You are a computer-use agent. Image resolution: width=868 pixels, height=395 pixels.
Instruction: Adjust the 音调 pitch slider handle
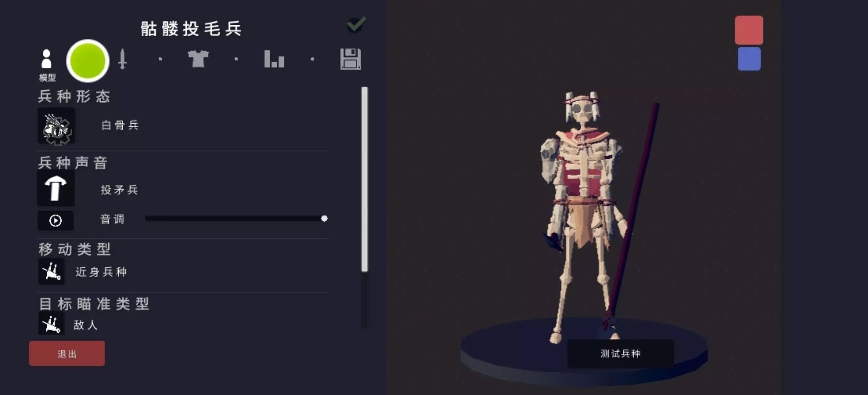tap(324, 219)
